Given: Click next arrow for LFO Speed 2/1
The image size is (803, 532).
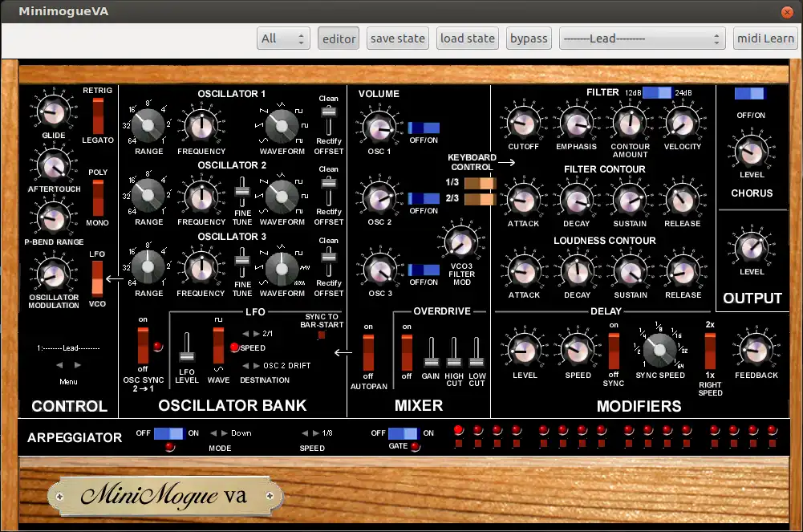Looking at the screenshot, I should [x=257, y=333].
